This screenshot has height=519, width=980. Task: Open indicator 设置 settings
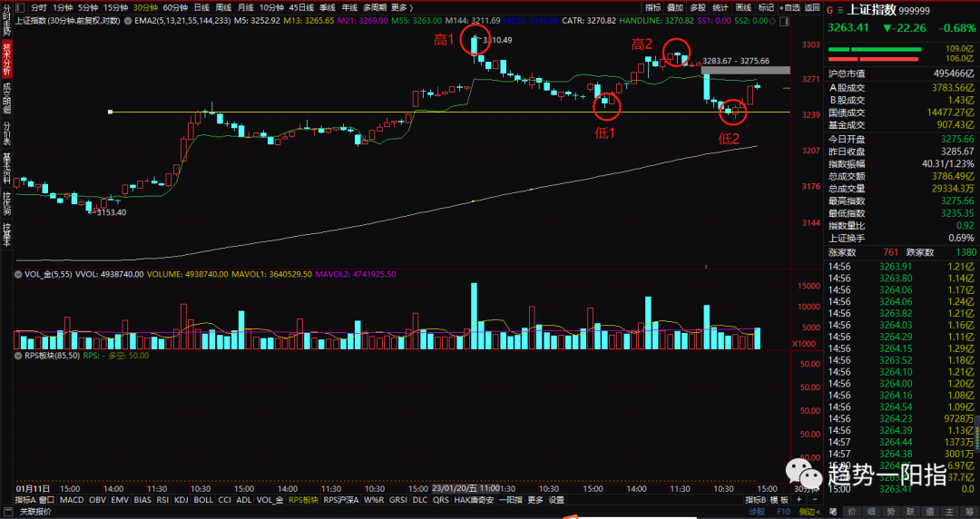pos(556,500)
